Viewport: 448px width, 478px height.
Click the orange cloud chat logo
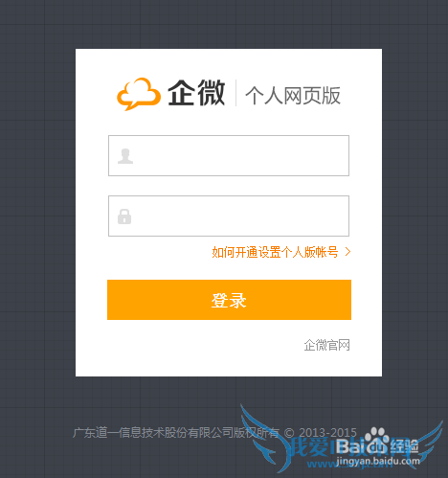click(139, 94)
